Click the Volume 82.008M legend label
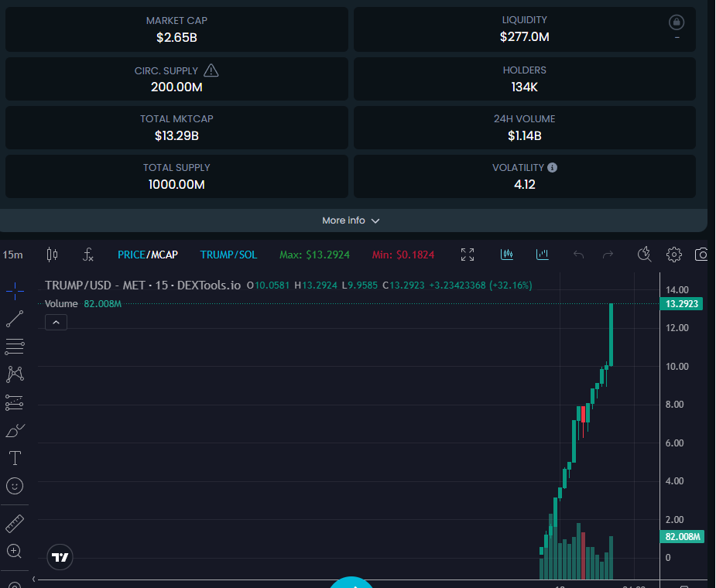 point(83,304)
